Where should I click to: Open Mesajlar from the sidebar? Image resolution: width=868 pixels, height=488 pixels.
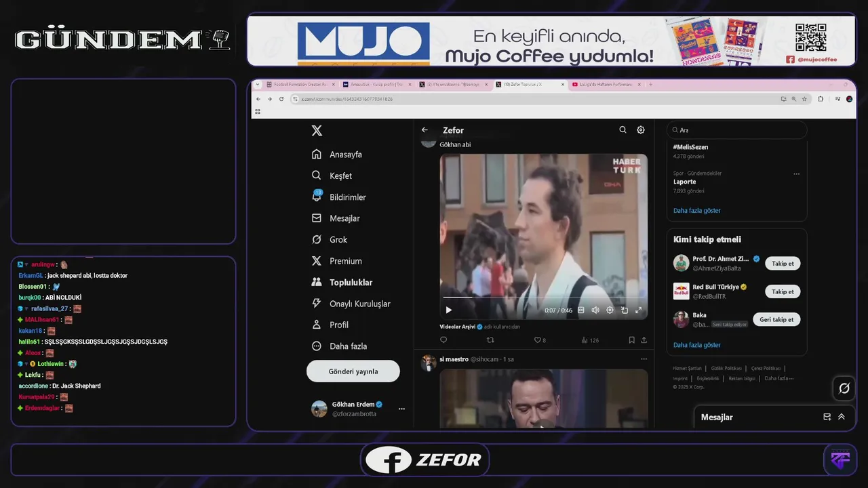coord(336,218)
